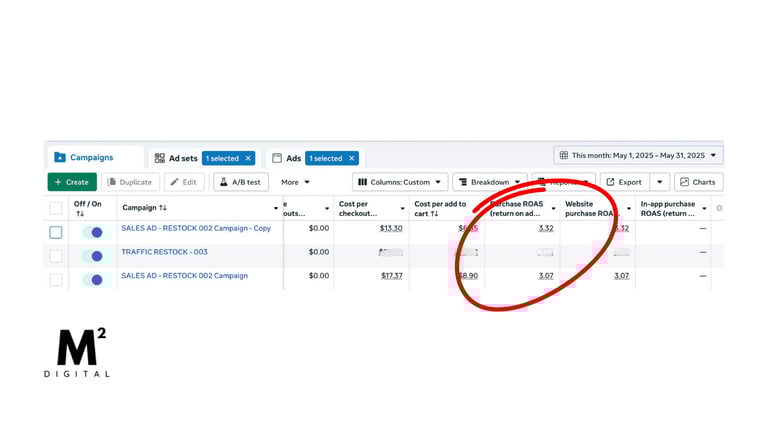Click $0.00 in the SALES AD Copy row
The width and height of the screenshot is (768, 431).
coord(319,228)
